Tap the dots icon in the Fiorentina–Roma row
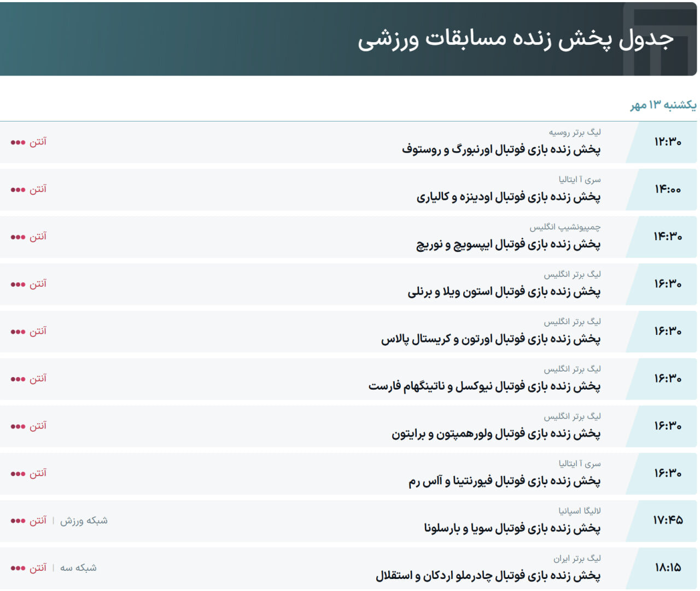This screenshot has height=591, width=700. coord(18,474)
